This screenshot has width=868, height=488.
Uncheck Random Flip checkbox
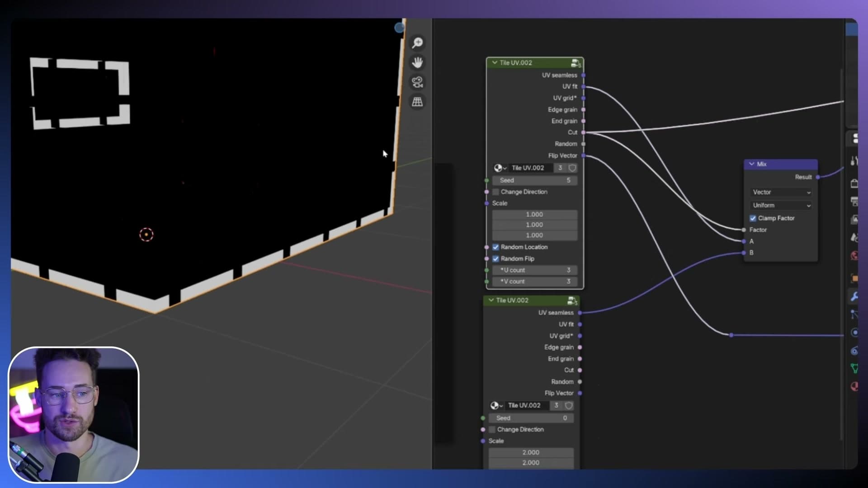point(495,259)
